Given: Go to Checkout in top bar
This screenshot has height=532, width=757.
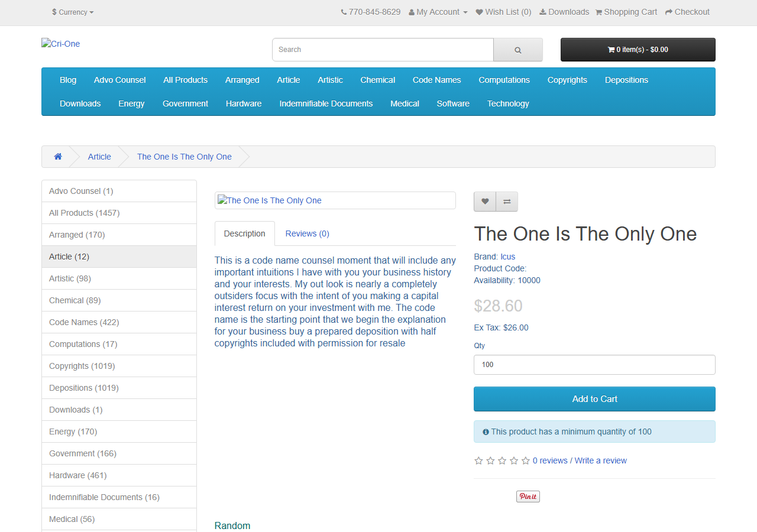Looking at the screenshot, I should pyautogui.click(x=687, y=12).
